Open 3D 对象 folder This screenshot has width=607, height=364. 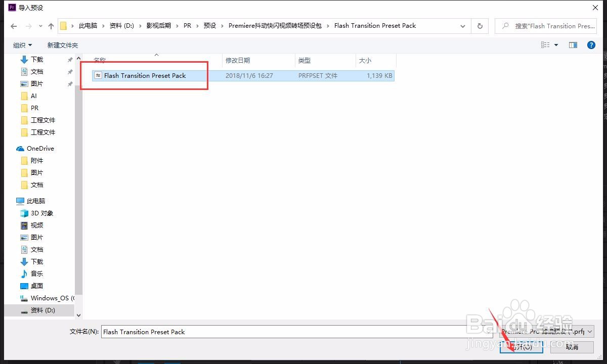click(x=41, y=213)
